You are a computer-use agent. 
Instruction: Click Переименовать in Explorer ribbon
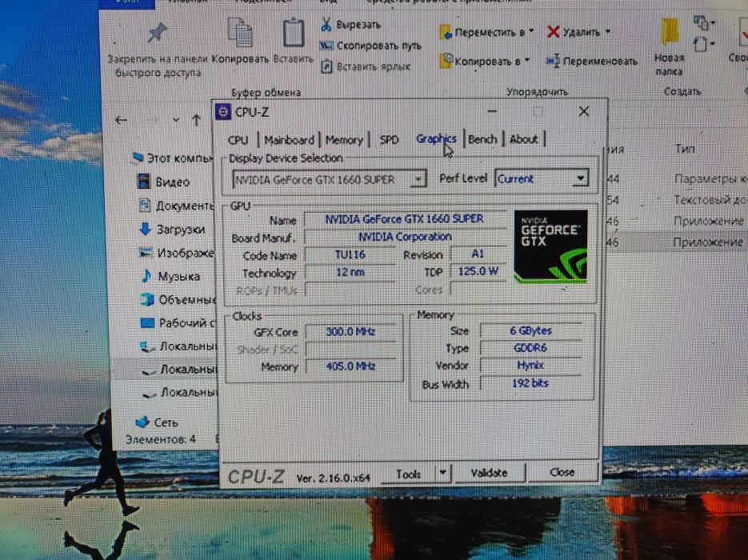tap(591, 61)
